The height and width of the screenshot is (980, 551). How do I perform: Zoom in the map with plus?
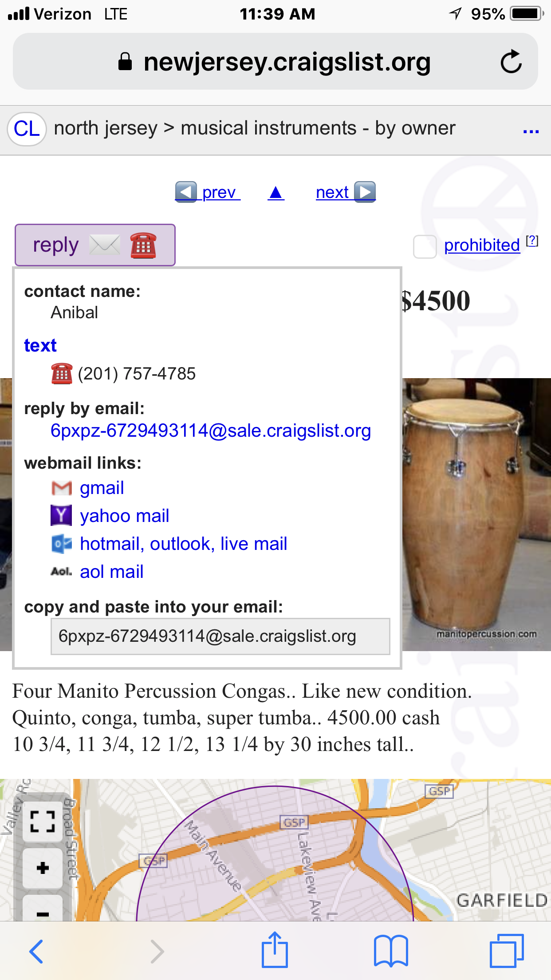coord(43,868)
